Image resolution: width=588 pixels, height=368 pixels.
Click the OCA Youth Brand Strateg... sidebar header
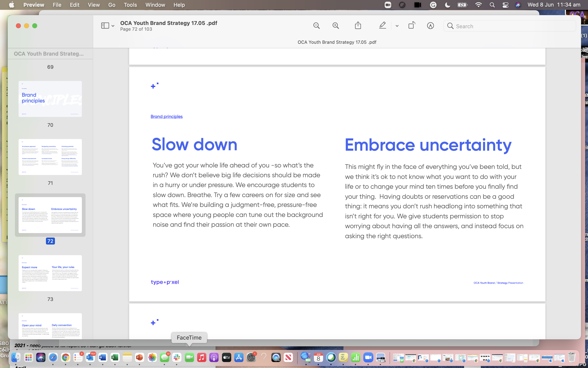pos(49,54)
